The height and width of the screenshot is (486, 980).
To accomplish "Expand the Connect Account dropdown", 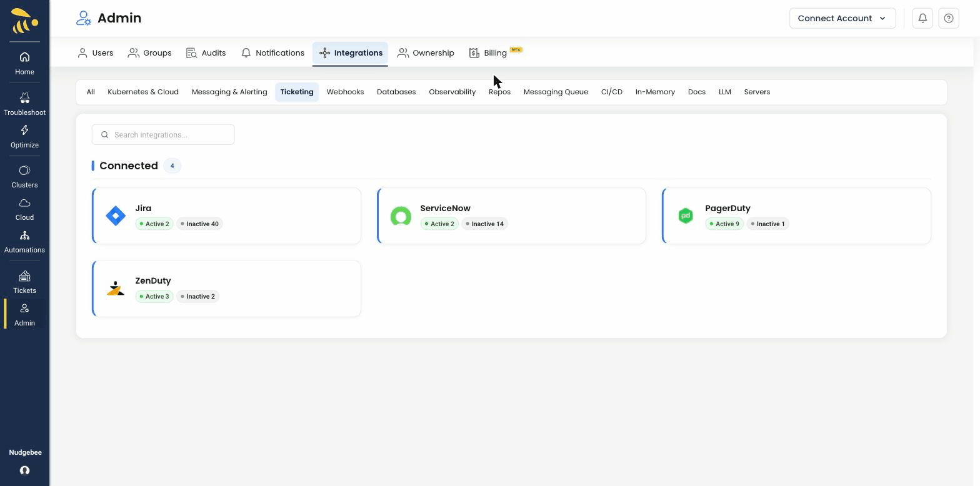I will click(x=842, y=18).
